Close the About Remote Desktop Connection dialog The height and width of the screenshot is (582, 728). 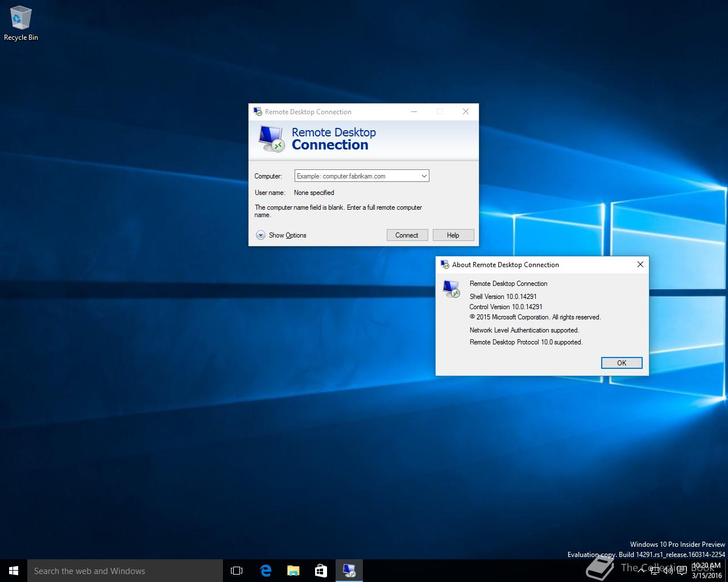[640, 264]
